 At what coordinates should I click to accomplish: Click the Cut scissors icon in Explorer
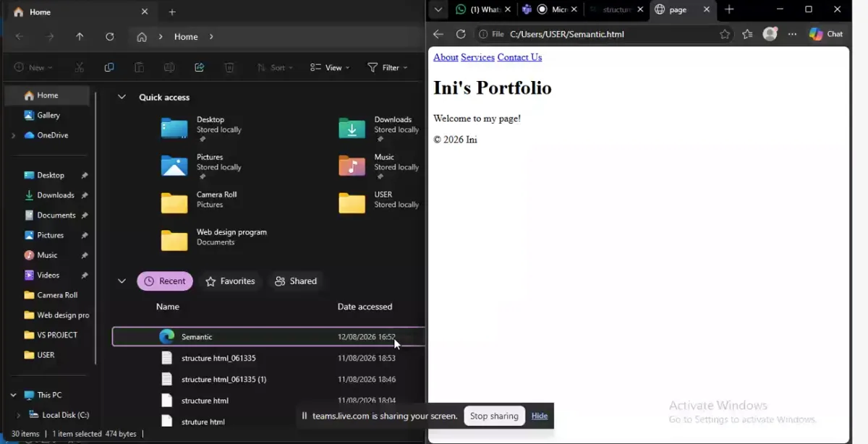(x=80, y=67)
